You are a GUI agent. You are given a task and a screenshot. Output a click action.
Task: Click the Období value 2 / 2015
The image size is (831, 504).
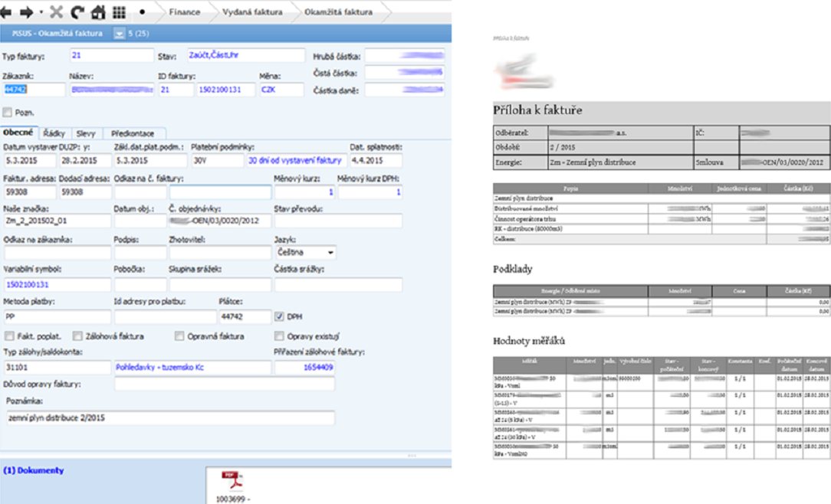click(562, 147)
